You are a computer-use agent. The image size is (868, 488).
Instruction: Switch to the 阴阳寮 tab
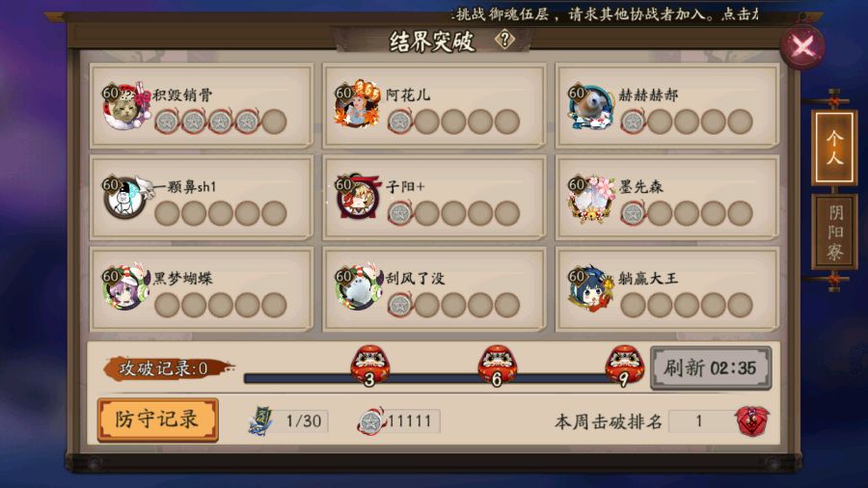coord(834,232)
